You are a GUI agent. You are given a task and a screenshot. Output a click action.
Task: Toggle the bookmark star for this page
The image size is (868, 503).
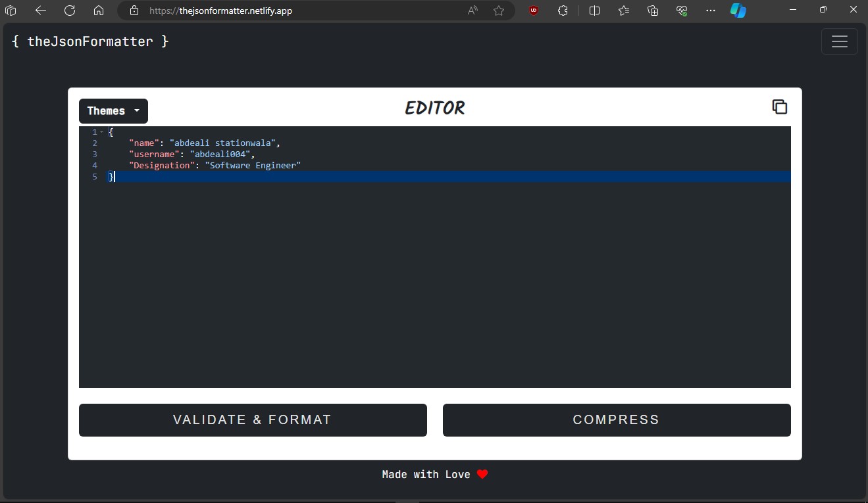pyautogui.click(x=498, y=11)
